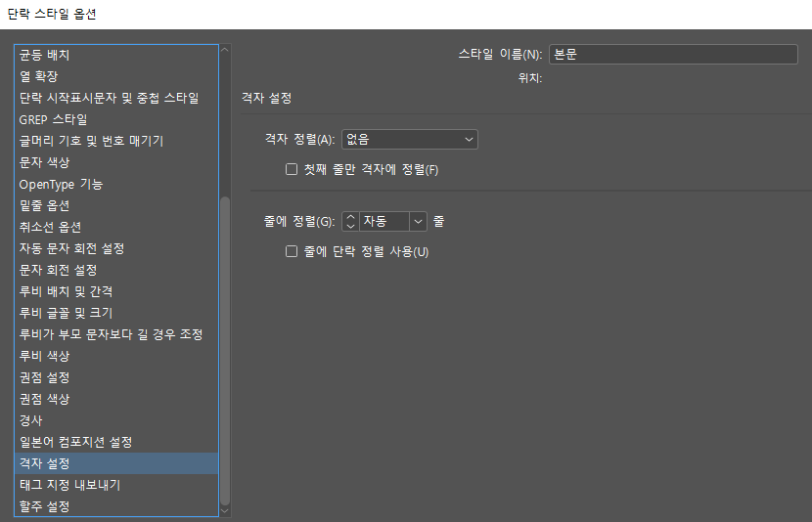Open the 열 확장 category
Viewport: 812px width, 522px height.
point(116,76)
